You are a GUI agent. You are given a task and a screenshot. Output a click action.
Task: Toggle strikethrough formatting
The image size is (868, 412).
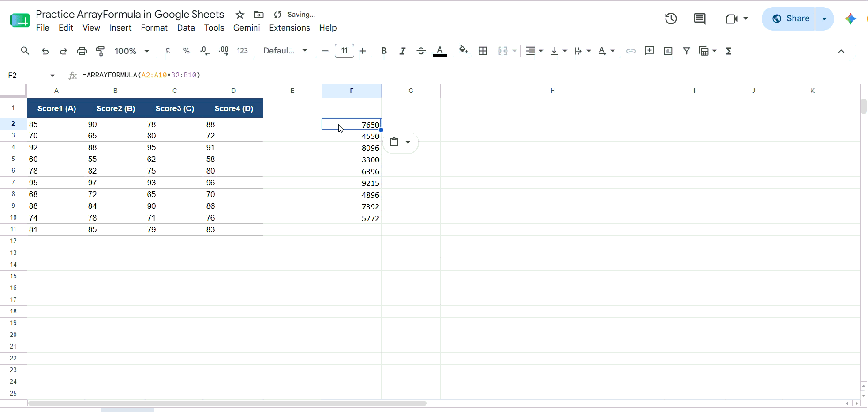[421, 51]
